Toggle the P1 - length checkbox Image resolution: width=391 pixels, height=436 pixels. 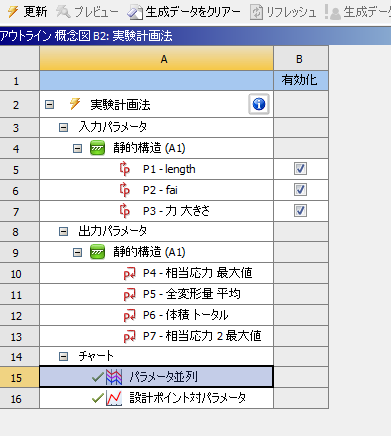click(x=300, y=169)
